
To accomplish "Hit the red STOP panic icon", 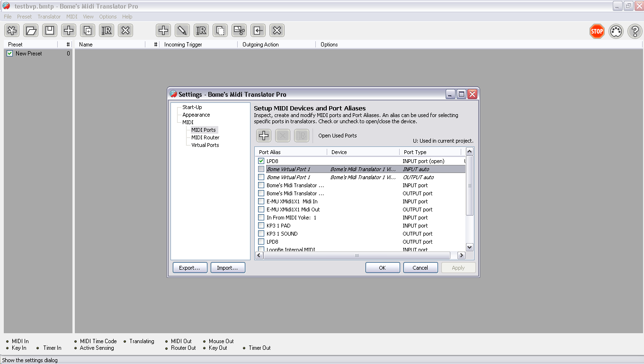I will pyautogui.click(x=597, y=32).
